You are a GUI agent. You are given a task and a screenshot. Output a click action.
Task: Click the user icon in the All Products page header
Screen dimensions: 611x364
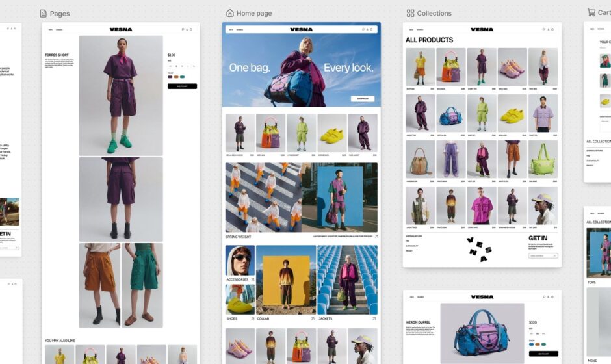[548, 29]
